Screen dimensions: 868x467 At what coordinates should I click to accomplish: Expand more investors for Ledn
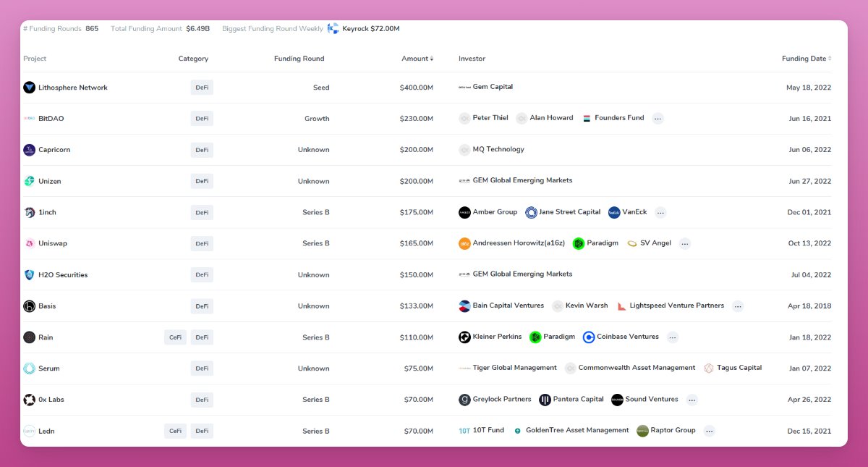(x=710, y=431)
